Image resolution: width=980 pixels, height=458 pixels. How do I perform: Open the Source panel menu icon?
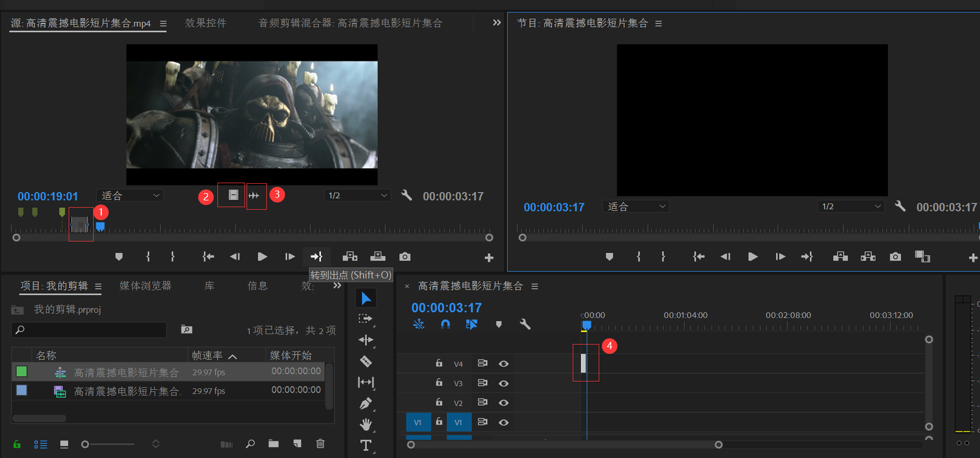coord(163,24)
